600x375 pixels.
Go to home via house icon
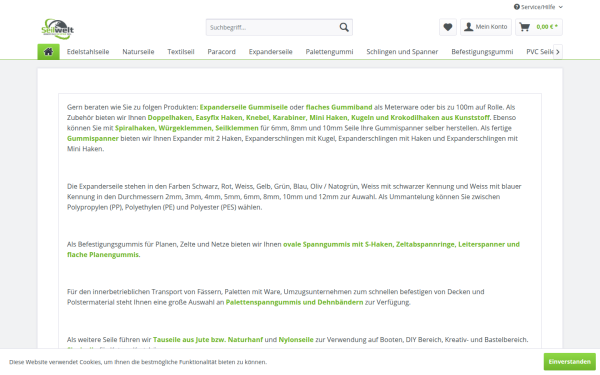[49, 52]
